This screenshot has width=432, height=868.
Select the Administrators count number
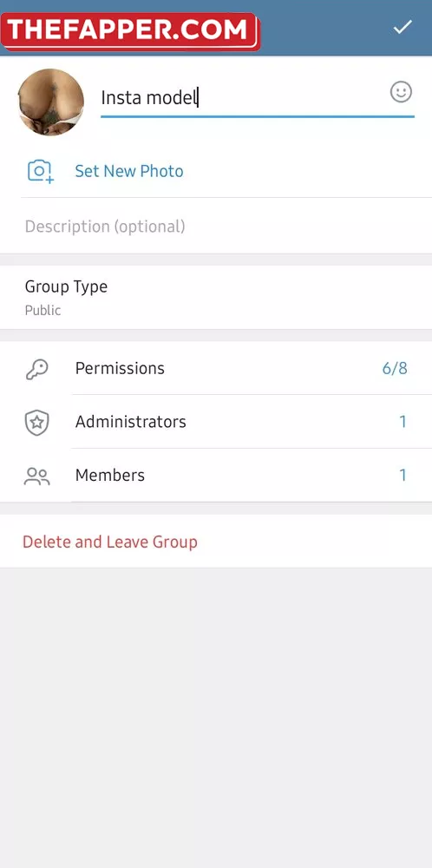point(403,422)
